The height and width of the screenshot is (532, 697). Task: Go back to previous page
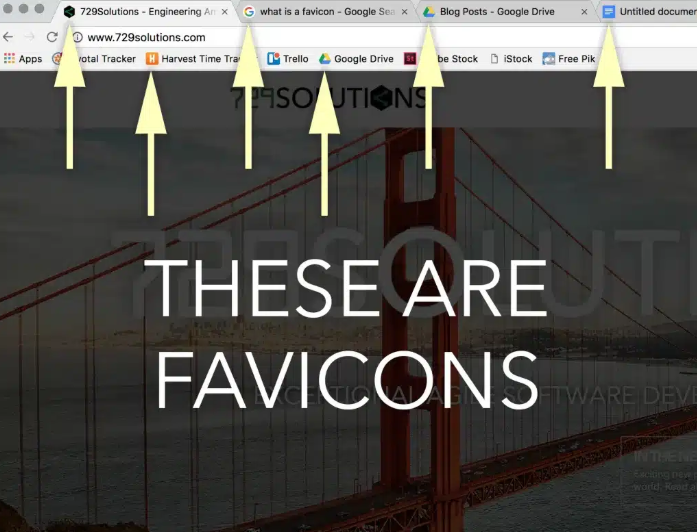8,37
